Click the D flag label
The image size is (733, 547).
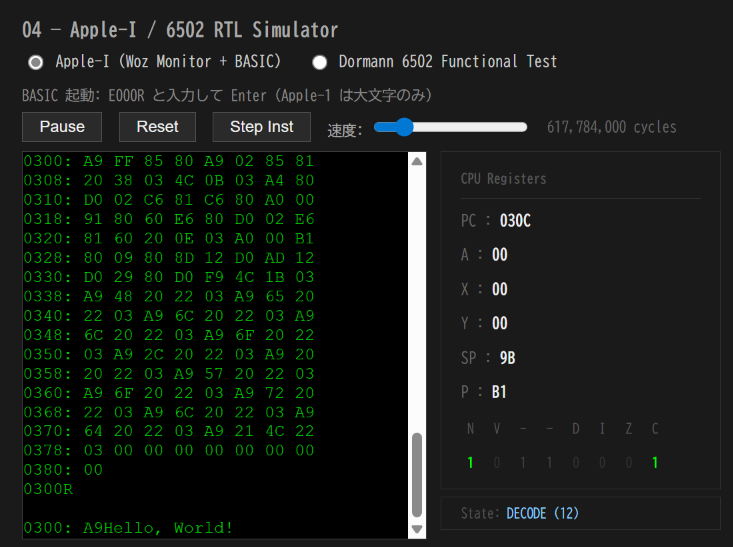pyautogui.click(x=576, y=429)
